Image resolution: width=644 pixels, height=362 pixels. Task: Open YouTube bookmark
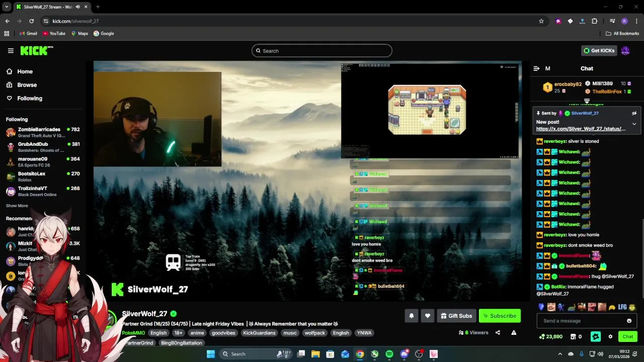(x=54, y=34)
